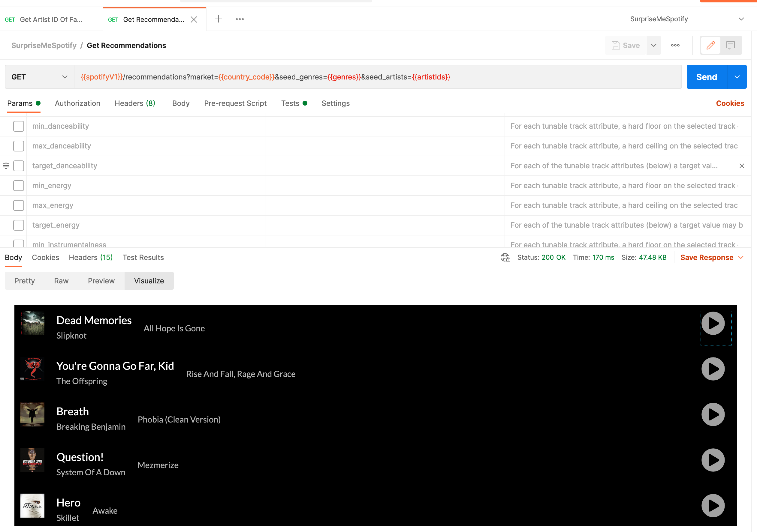This screenshot has height=532, width=757.
Task: Check the max_energy parameter checkbox
Action: pos(19,205)
